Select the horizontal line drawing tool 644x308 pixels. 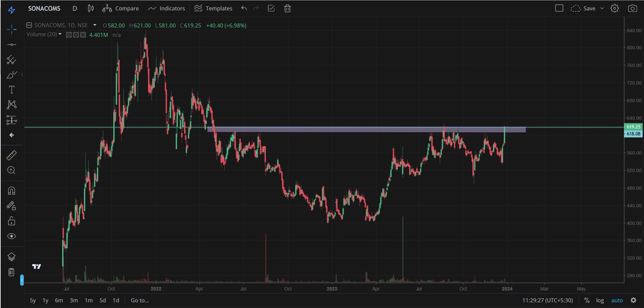(x=12, y=44)
